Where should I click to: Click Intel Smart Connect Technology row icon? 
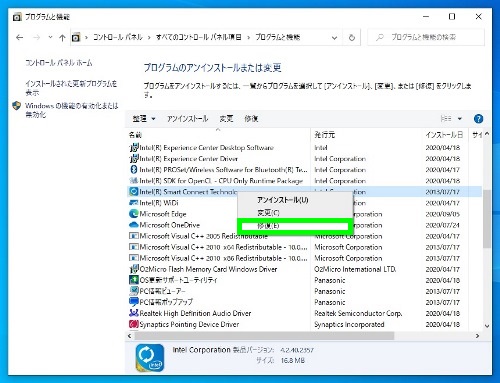[134, 191]
